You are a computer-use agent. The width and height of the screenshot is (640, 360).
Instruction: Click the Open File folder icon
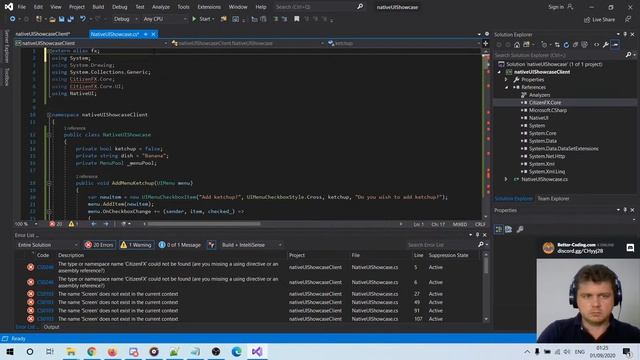coord(52,19)
